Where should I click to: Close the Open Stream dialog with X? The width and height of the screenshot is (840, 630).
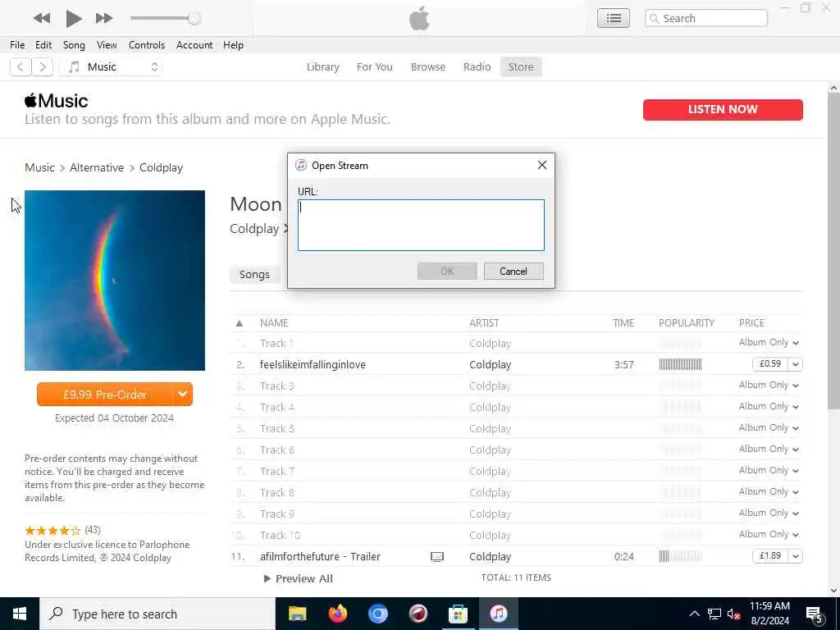(542, 165)
